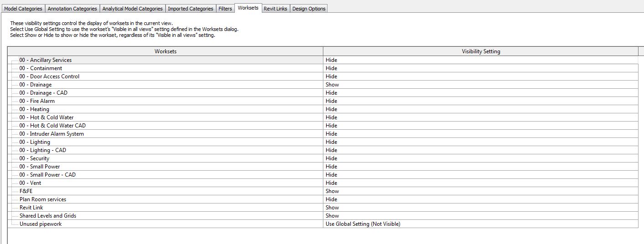This screenshot has width=644, height=244.
Task: Click the Worksets column header
Action: (x=165, y=51)
